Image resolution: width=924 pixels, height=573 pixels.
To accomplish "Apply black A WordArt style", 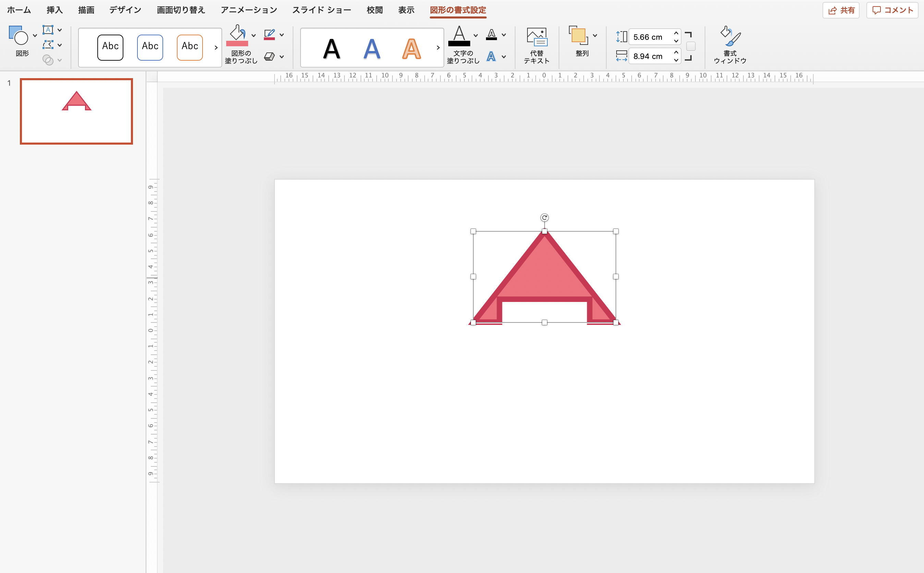I will click(x=332, y=49).
